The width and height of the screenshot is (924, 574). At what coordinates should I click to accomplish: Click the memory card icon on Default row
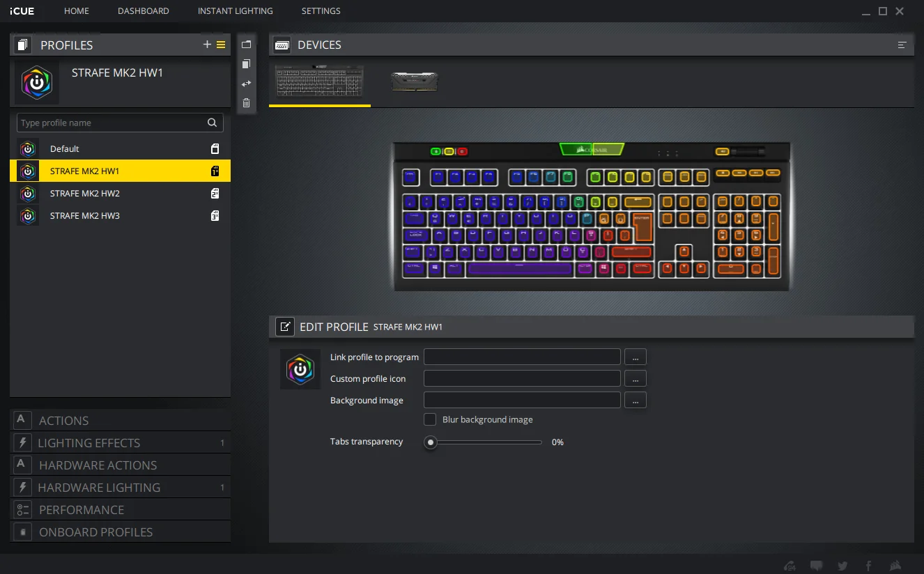click(215, 148)
